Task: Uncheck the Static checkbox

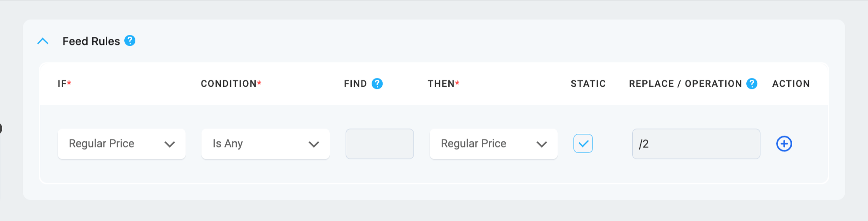Action: (x=583, y=144)
